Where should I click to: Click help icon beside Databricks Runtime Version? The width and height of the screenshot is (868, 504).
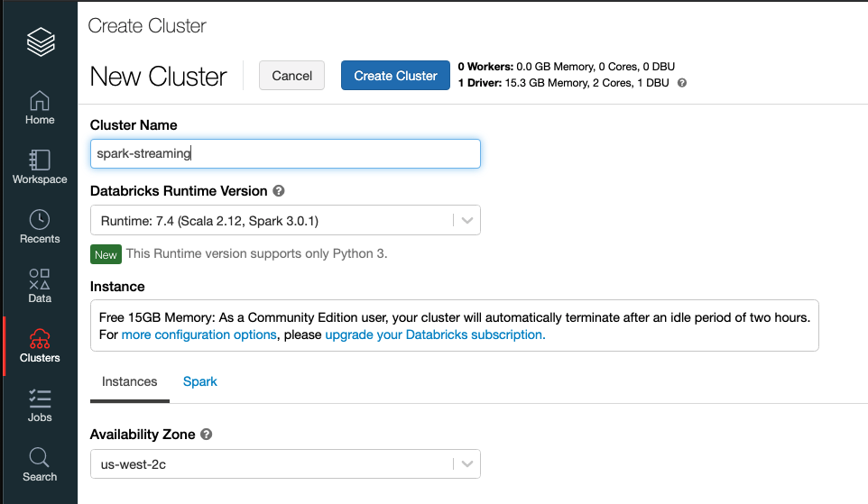coord(279,191)
